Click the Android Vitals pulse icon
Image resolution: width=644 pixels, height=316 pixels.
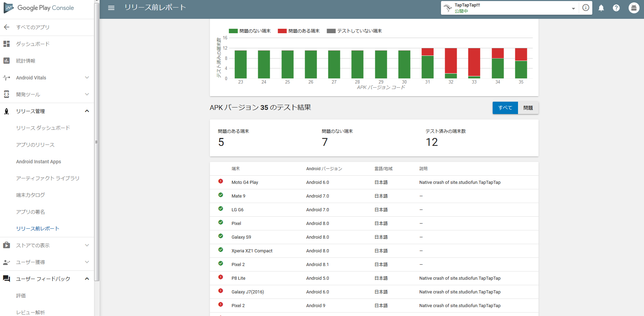pos(7,78)
